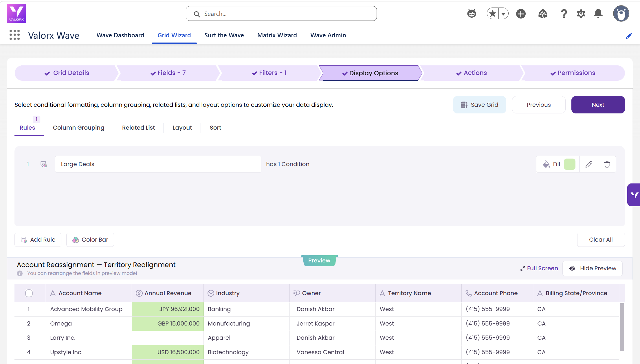
Task: Delete the Large Deals rule trash icon
Action: 607,164
